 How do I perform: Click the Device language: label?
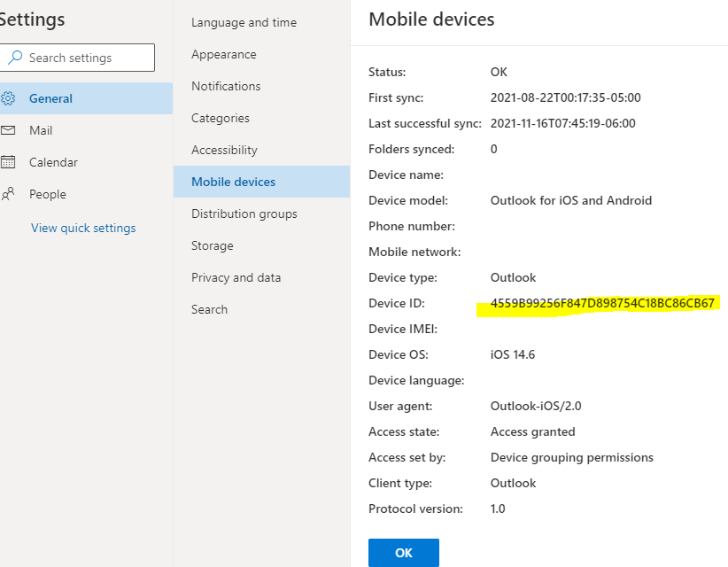pyautogui.click(x=416, y=380)
